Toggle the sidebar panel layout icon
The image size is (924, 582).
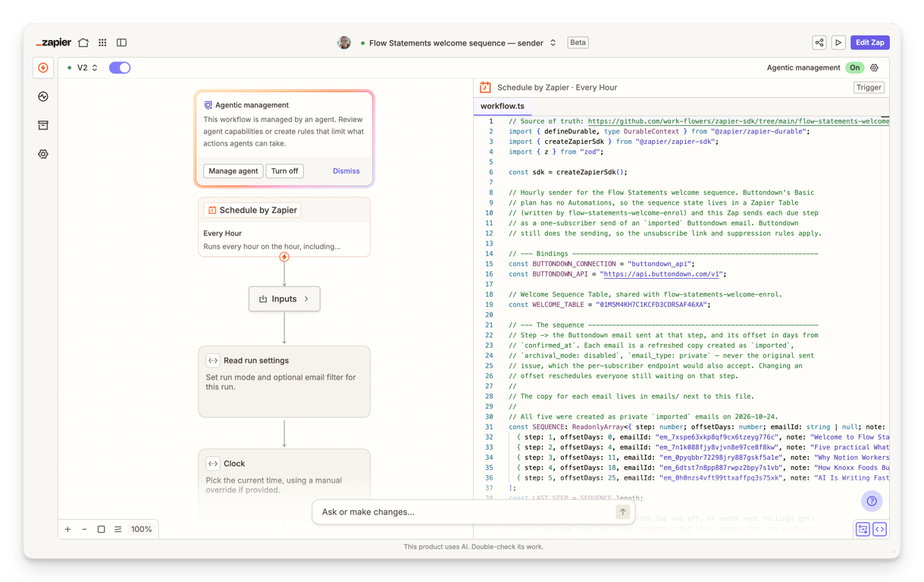tap(121, 42)
